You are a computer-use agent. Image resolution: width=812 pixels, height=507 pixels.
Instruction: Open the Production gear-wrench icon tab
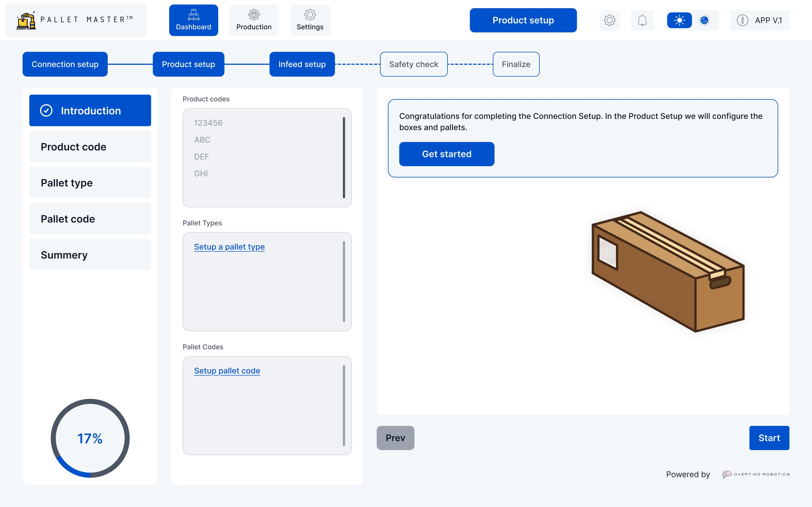coord(254,20)
